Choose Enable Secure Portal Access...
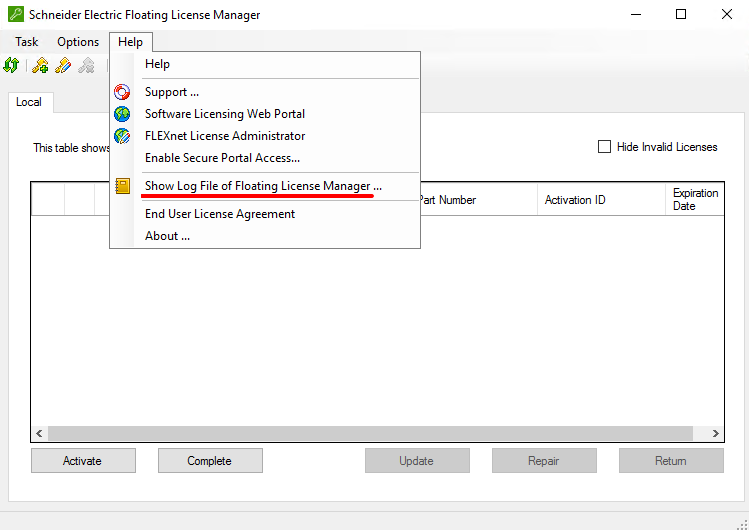Viewport: 749px width, 530px height. pyautogui.click(x=265, y=158)
